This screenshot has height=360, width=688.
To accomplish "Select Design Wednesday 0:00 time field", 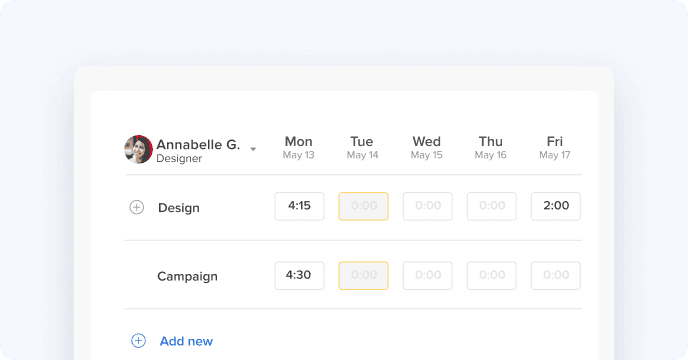I will coord(427,206).
